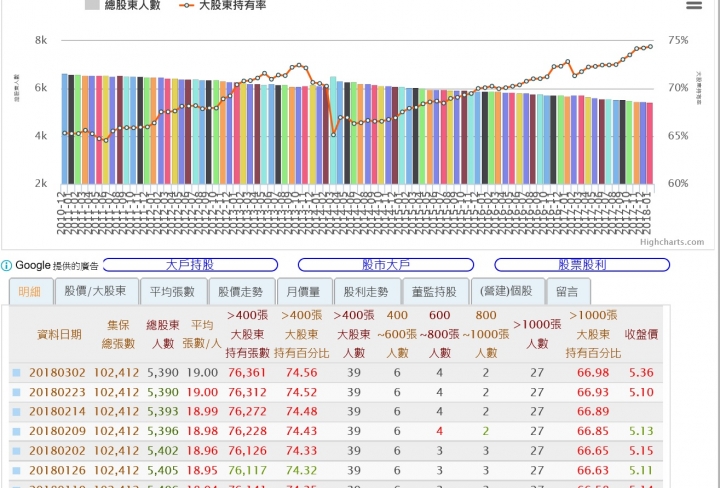The width and height of the screenshot is (720, 488).
Task: Click the 總股東人數 column header
Action: click(x=163, y=335)
